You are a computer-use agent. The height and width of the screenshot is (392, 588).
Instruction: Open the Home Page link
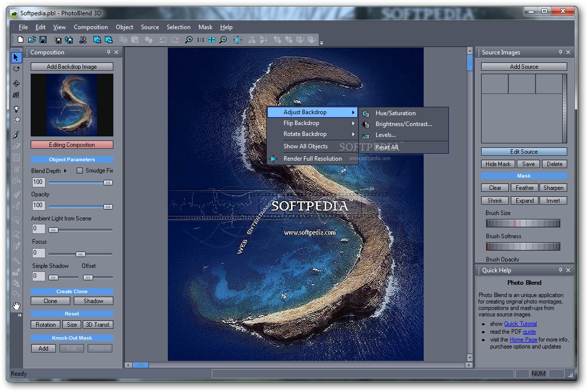tap(523, 340)
